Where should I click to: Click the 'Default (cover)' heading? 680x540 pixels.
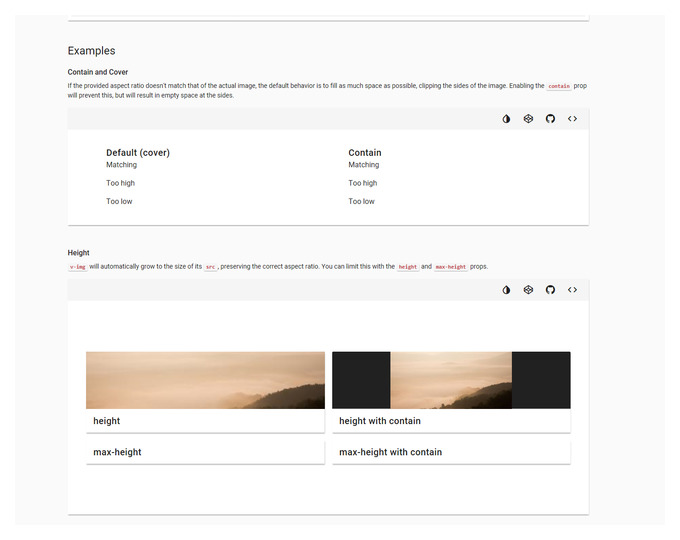pos(138,153)
